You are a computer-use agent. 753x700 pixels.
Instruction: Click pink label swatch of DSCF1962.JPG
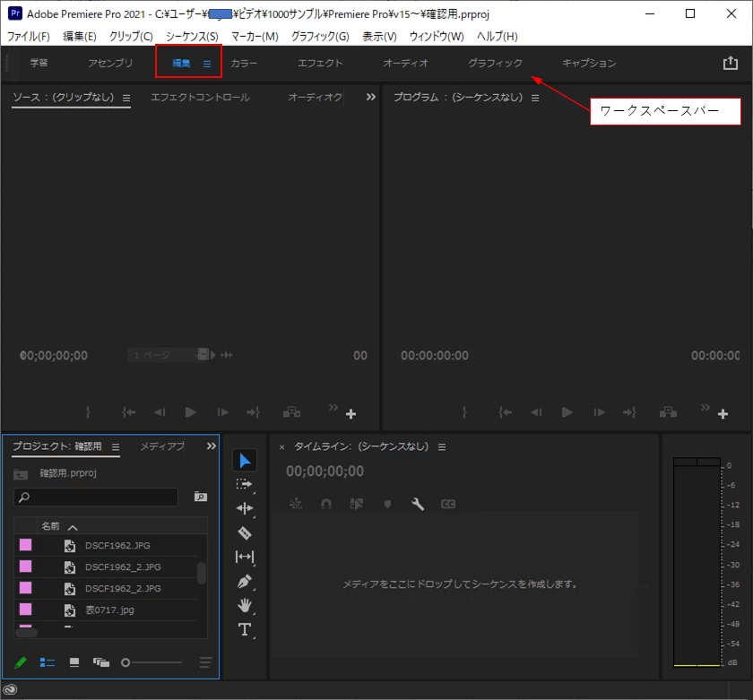click(x=25, y=545)
